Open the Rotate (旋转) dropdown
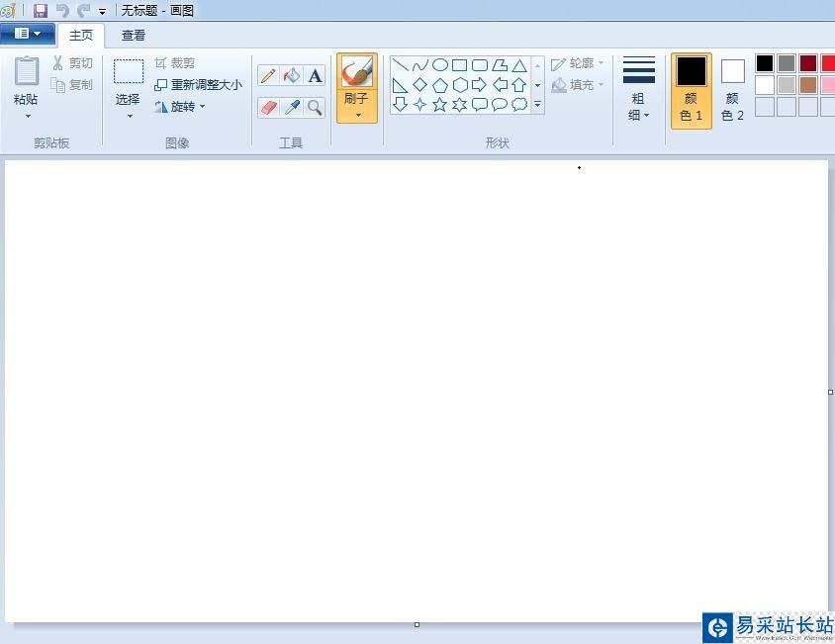Viewport: 835px width, 644px height. point(180,107)
